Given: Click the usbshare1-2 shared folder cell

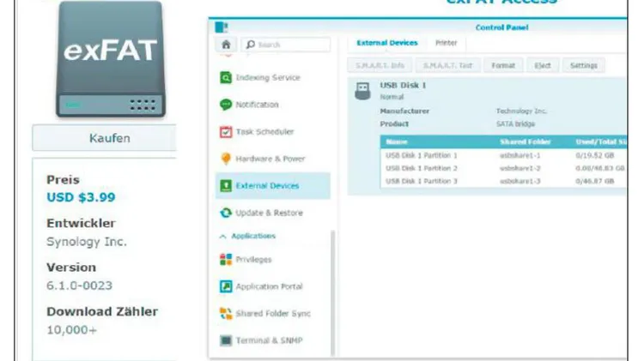Looking at the screenshot, I should (x=520, y=168).
